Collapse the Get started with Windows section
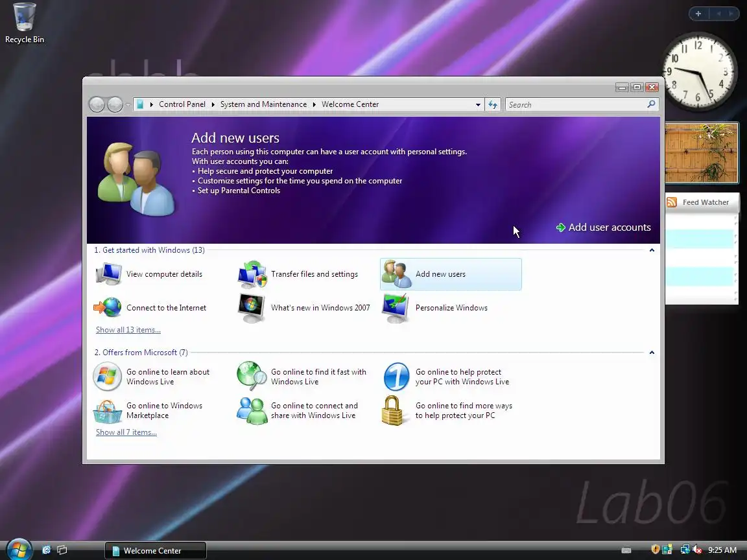The height and width of the screenshot is (560, 747). 652,250
